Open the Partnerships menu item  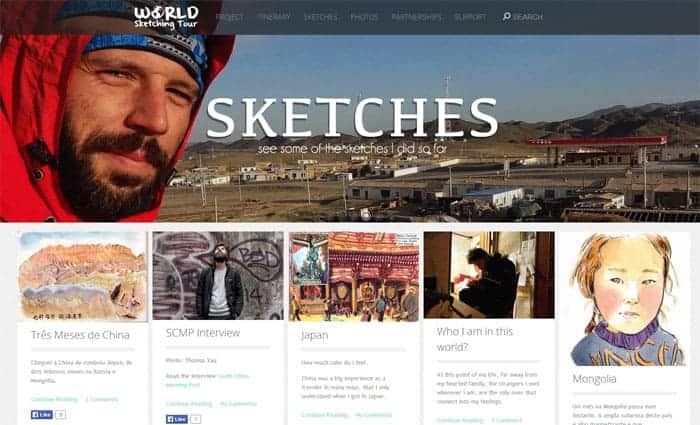tap(416, 17)
